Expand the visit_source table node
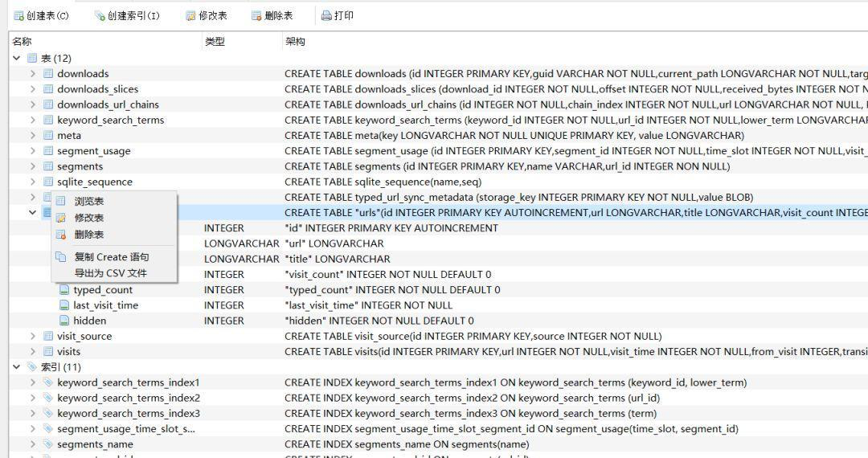868x458 pixels. coord(33,337)
